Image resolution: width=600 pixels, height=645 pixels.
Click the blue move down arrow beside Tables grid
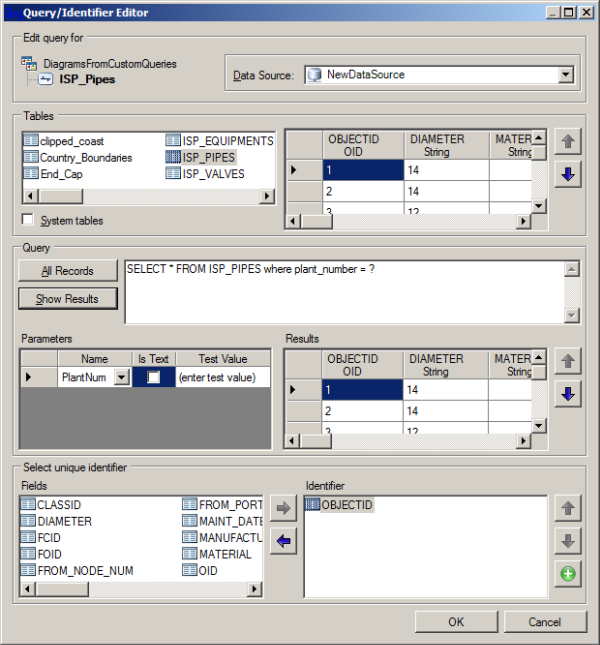(568, 174)
